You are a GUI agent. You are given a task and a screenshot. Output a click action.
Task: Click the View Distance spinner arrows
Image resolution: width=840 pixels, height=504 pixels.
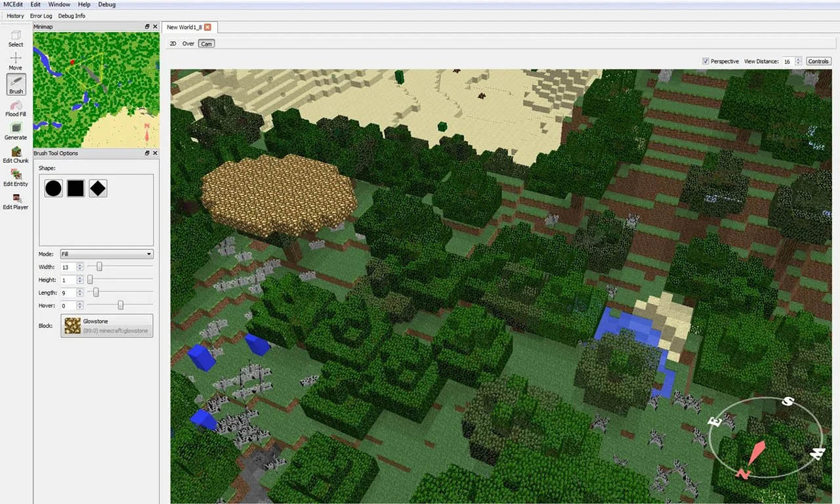coord(798,61)
